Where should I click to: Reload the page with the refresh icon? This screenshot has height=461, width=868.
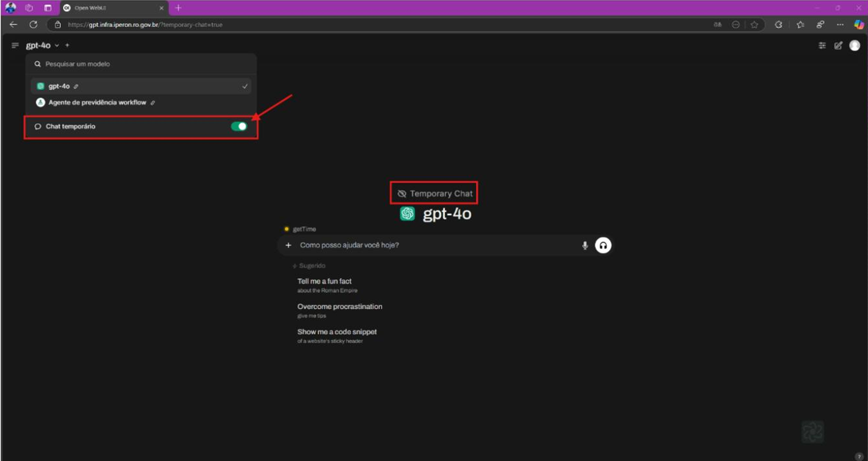pyautogui.click(x=34, y=25)
